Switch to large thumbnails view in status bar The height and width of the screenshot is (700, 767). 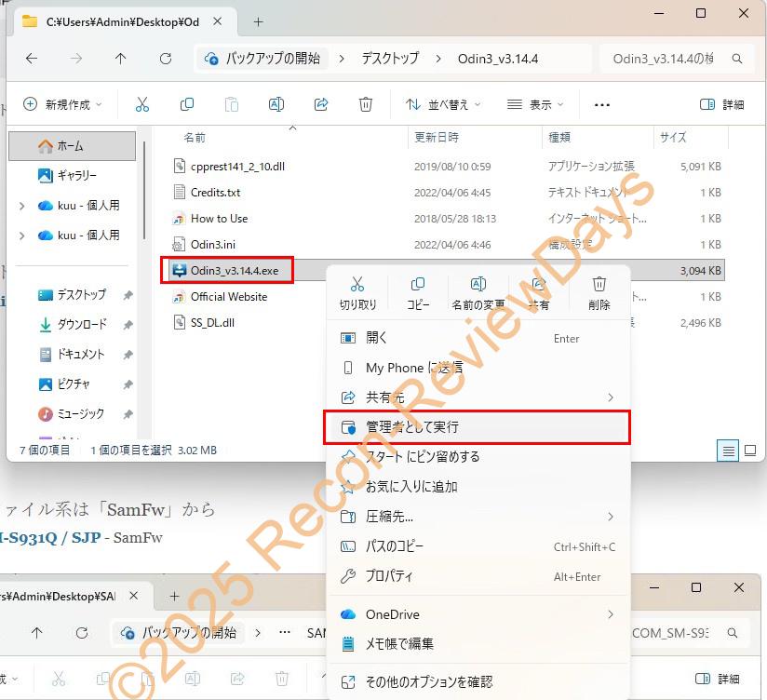(749, 451)
